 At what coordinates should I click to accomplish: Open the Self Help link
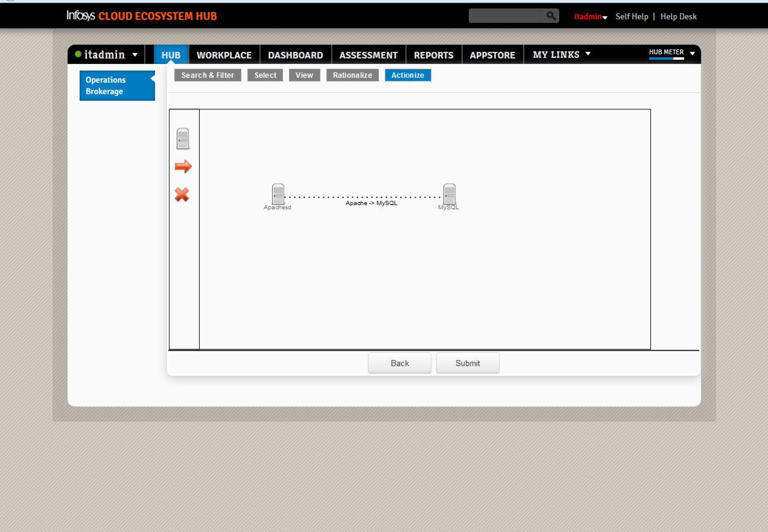click(632, 17)
